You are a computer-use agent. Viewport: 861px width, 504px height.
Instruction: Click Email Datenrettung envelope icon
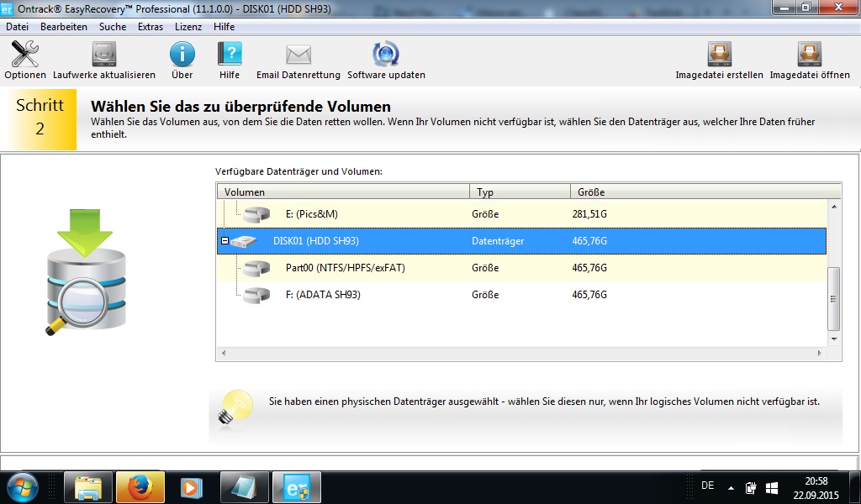298,55
